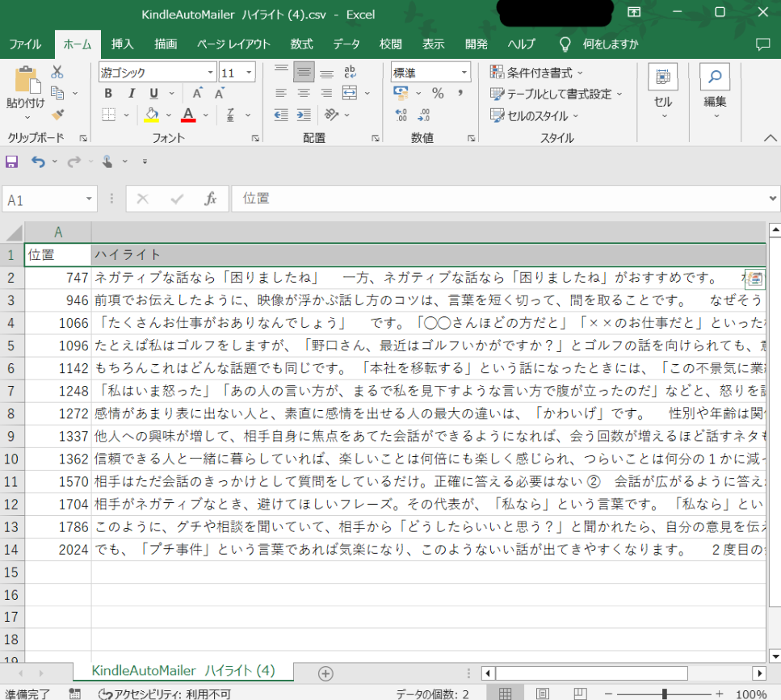Increase decimal places icon
This screenshot has width=781, height=700.
point(401,115)
